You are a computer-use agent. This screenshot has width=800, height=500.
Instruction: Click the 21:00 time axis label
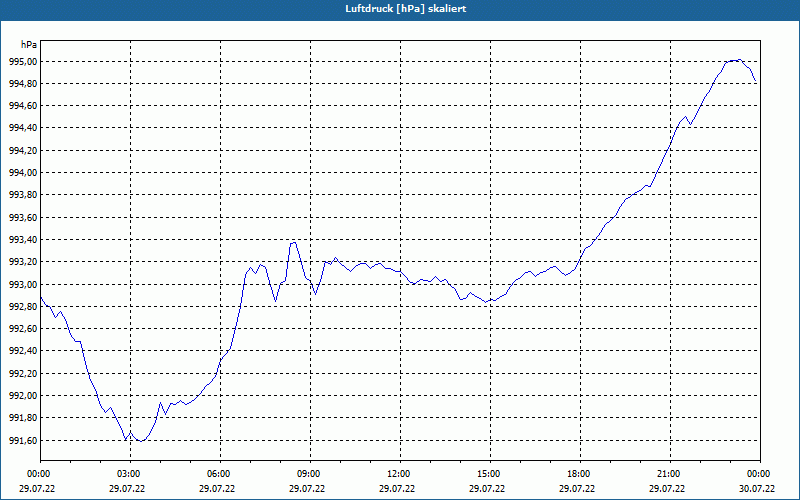tap(670, 474)
